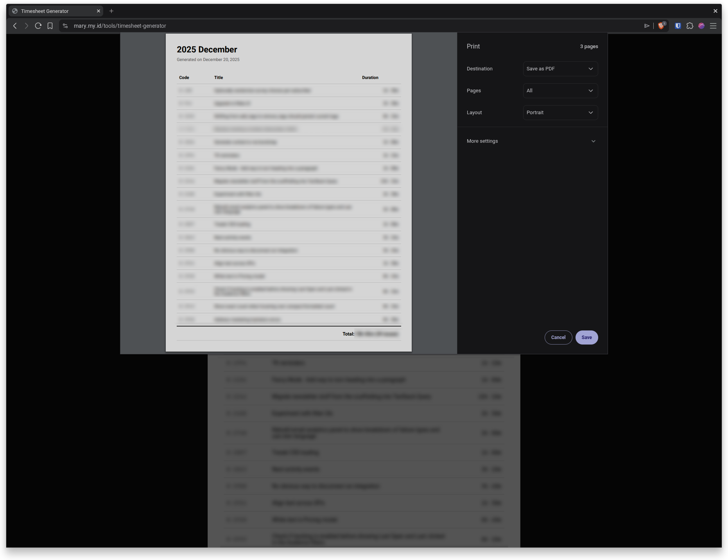This screenshot has width=728, height=560.
Task: Open the Pages dropdown set to All
Action: click(560, 91)
